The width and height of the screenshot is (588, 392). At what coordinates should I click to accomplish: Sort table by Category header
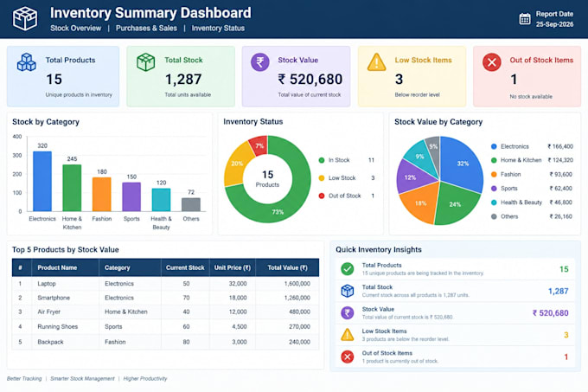click(117, 267)
